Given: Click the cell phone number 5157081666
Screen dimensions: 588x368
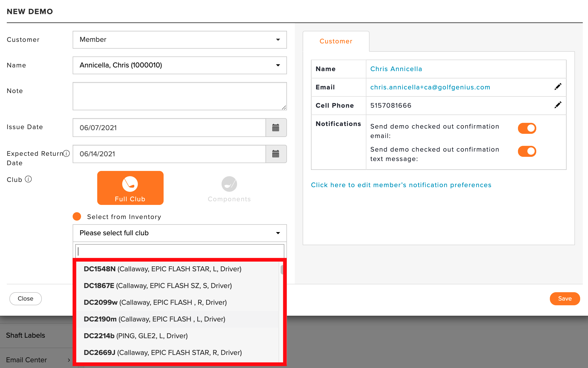Looking at the screenshot, I should [391, 106].
